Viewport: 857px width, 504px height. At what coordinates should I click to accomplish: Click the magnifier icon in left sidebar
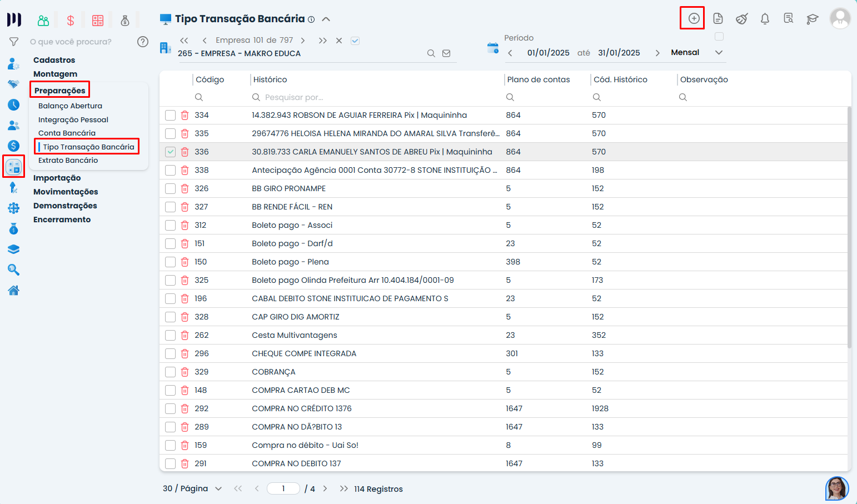[x=13, y=270]
